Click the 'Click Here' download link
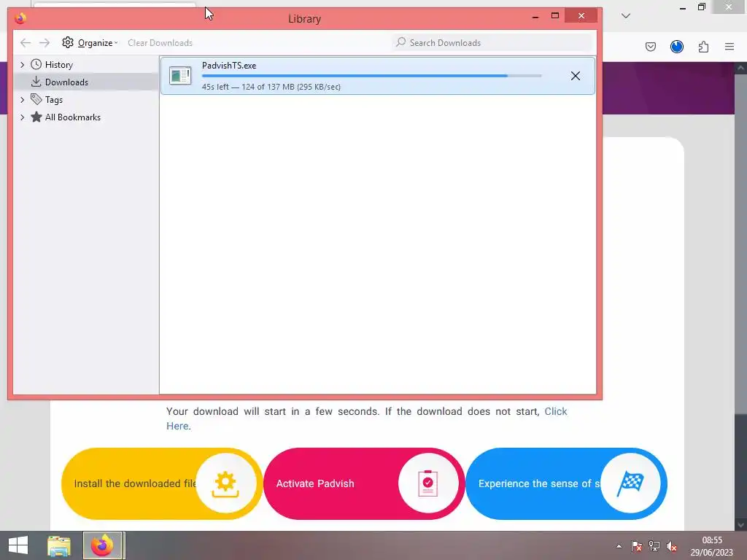Viewport: 747px width, 560px height. point(367,419)
